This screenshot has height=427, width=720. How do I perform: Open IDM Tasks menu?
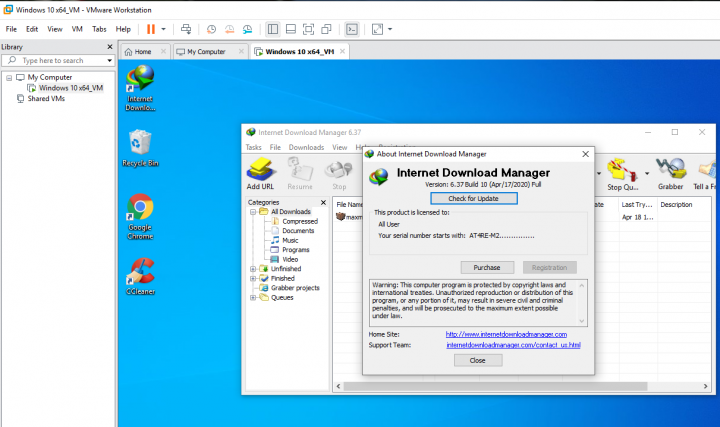pyautogui.click(x=253, y=147)
